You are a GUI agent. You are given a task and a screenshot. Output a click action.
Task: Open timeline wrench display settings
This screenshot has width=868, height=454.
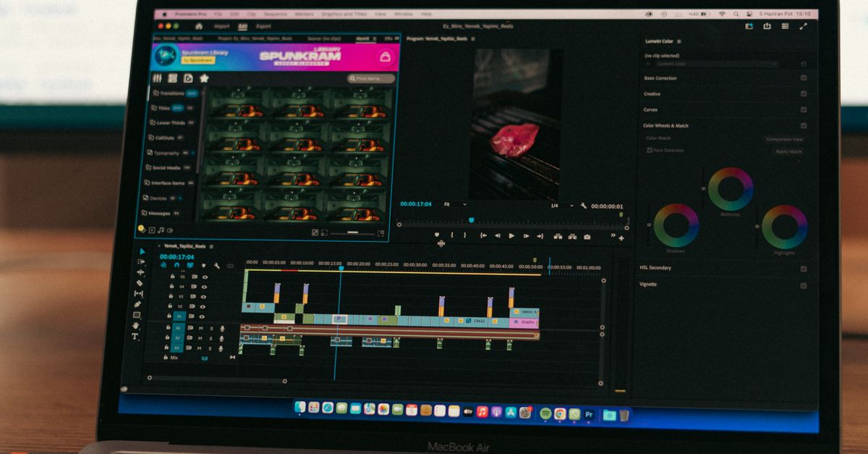click(216, 266)
